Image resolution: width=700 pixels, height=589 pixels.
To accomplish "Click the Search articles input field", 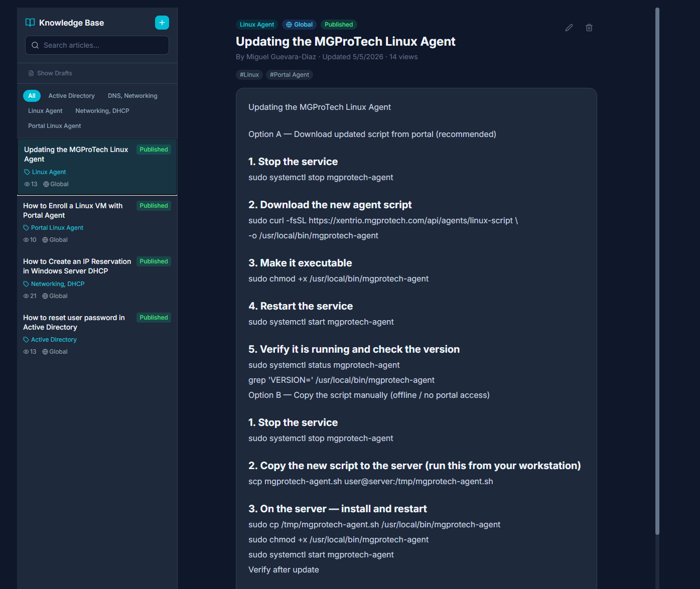I will pos(97,45).
